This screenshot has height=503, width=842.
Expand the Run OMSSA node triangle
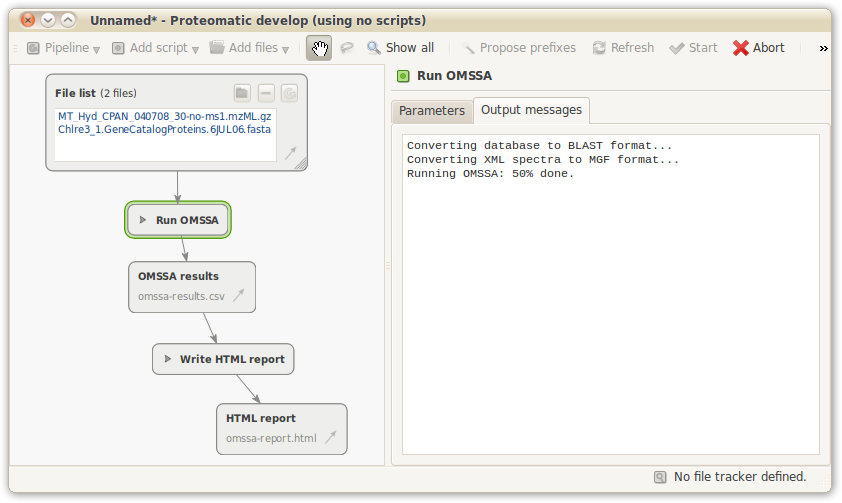pos(143,220)
